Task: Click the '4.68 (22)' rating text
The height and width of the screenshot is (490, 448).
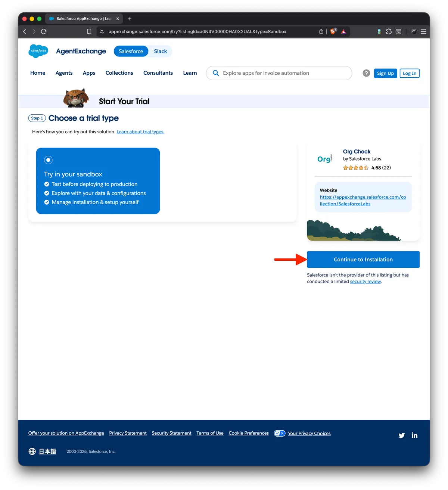Action: click(381, 168)
